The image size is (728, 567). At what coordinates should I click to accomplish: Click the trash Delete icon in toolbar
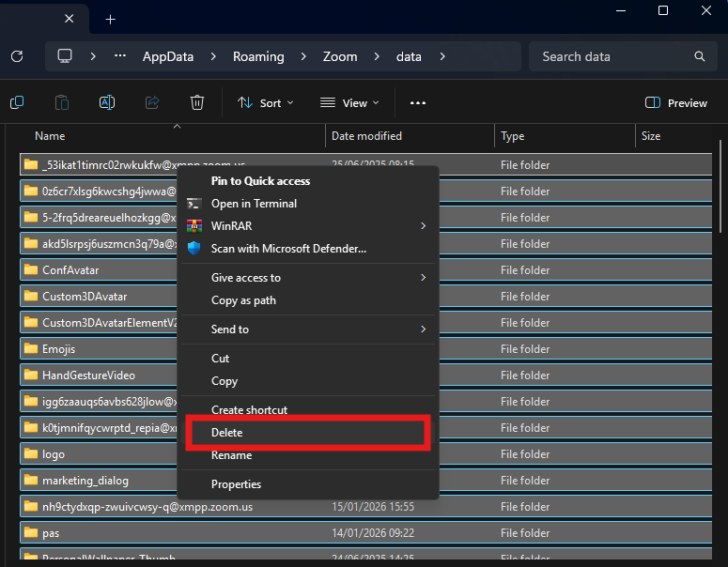tap(196, 102)
